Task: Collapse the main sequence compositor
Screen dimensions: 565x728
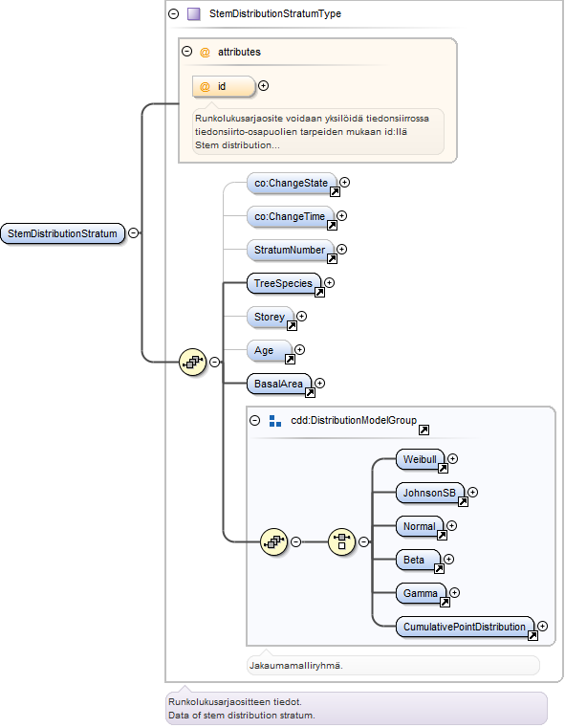Action: coord(215,362)
